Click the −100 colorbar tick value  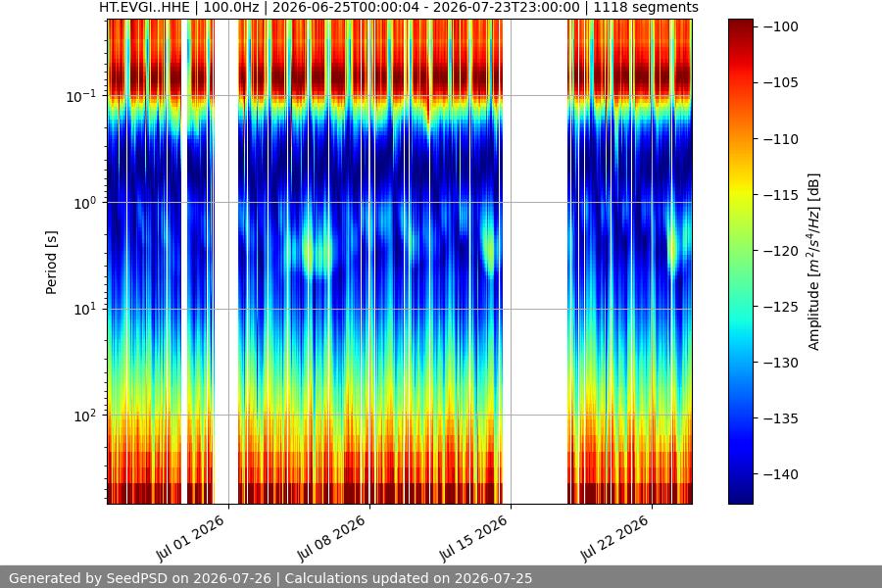(781, 27)
